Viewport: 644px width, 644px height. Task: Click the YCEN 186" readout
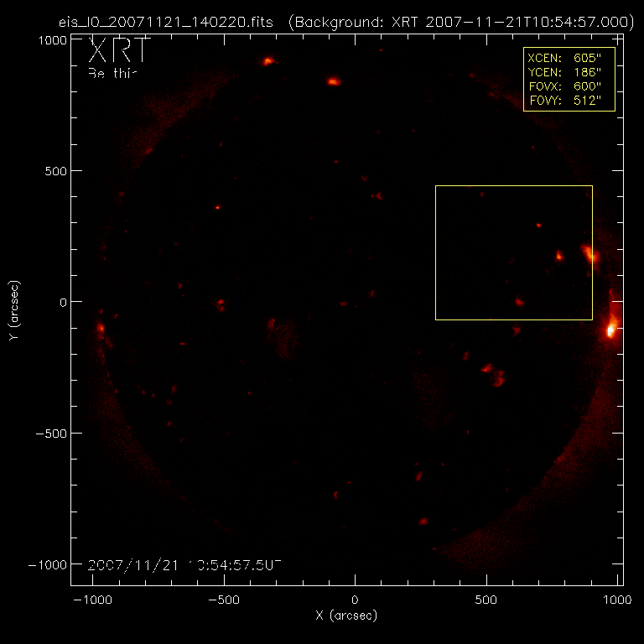(x=569, y=72)
